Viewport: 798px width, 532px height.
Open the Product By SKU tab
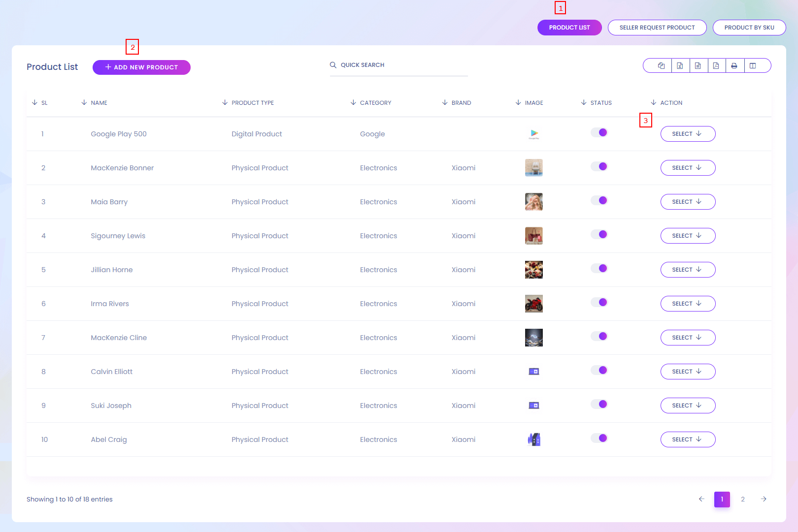pyautogui.click(x=749, y=28)
